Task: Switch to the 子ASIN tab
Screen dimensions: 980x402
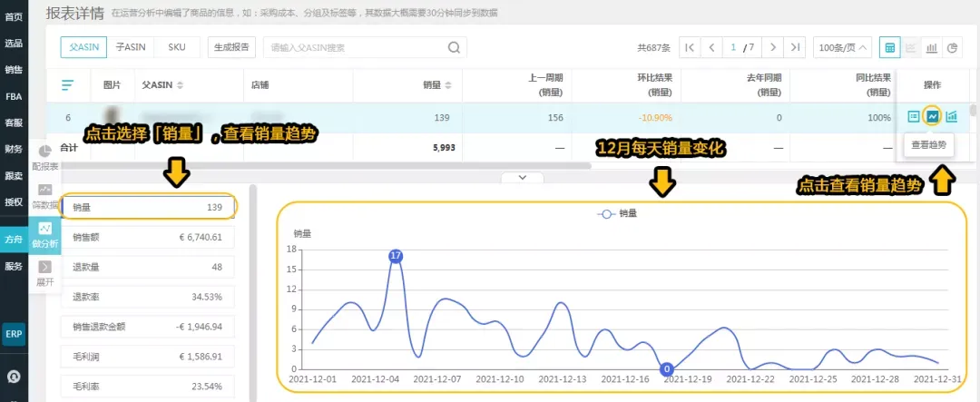Action: coord(131,47)
